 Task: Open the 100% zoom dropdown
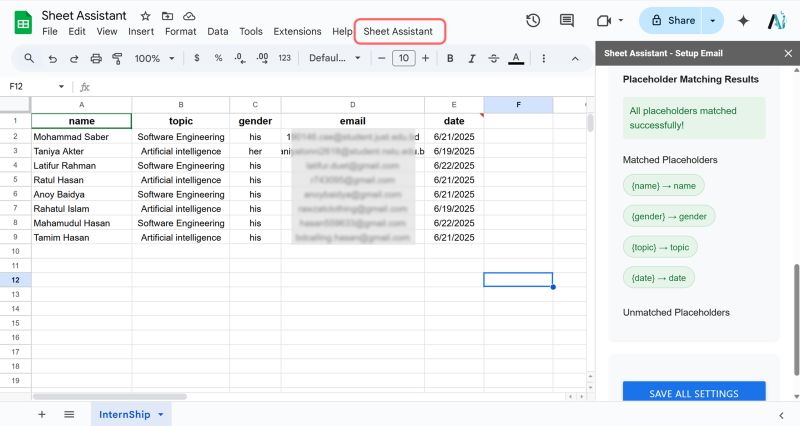pos(154,59)
